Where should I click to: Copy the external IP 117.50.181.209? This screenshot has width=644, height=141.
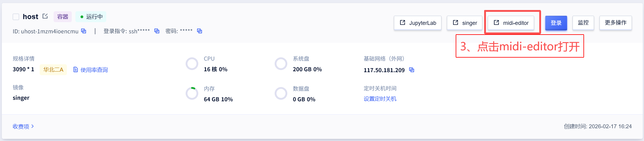coord(412,70)
